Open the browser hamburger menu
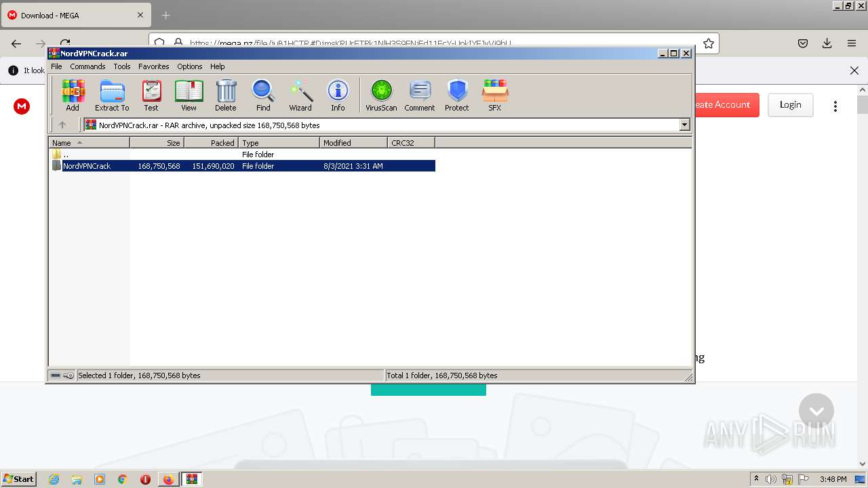 tap(852, 43)
